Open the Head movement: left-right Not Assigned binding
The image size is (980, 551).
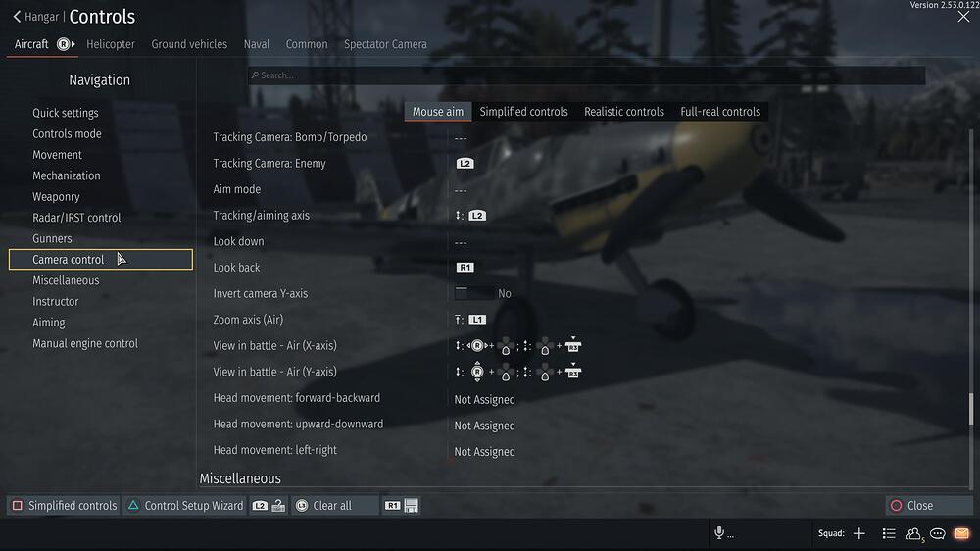484,452
